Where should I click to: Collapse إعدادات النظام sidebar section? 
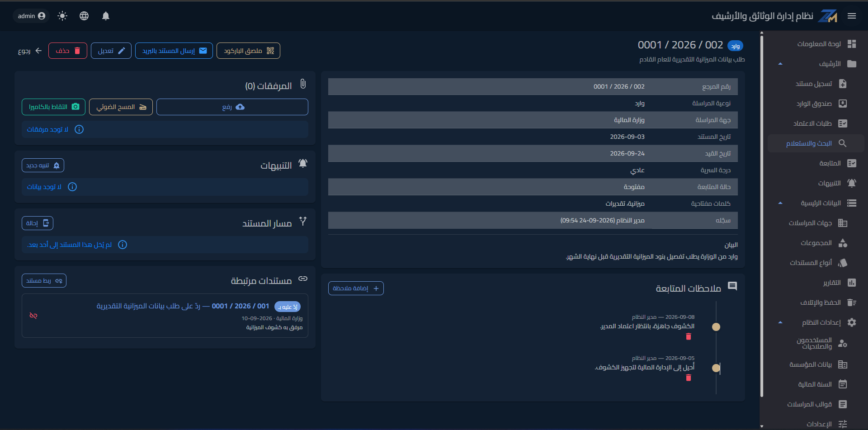point(816,322)
